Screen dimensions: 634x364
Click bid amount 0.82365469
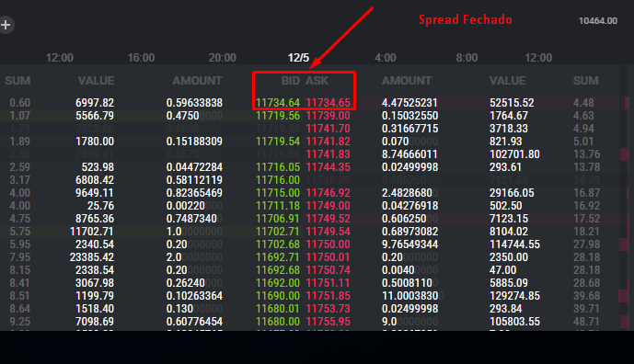click(194, 193)
